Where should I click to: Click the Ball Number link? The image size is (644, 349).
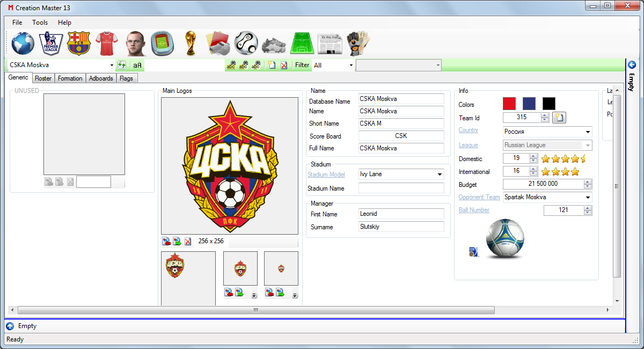(474, 210)
